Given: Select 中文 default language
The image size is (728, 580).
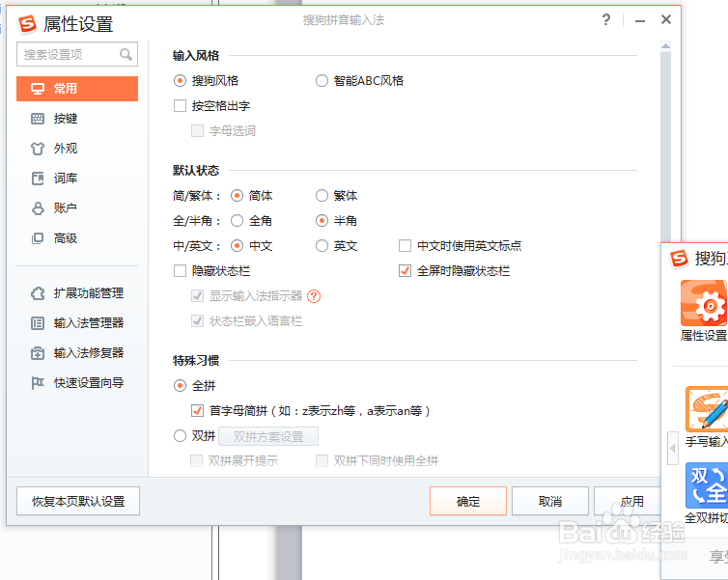Looking at the screenshot, I should tap(237, 245).
